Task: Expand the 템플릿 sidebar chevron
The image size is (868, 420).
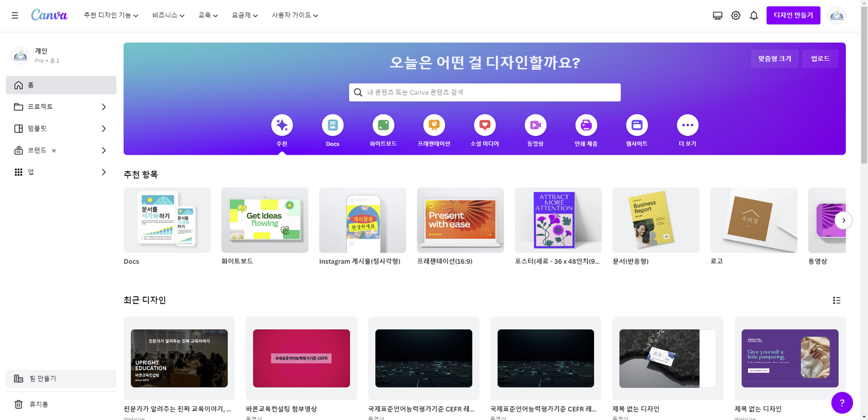Action: [104, 128]
